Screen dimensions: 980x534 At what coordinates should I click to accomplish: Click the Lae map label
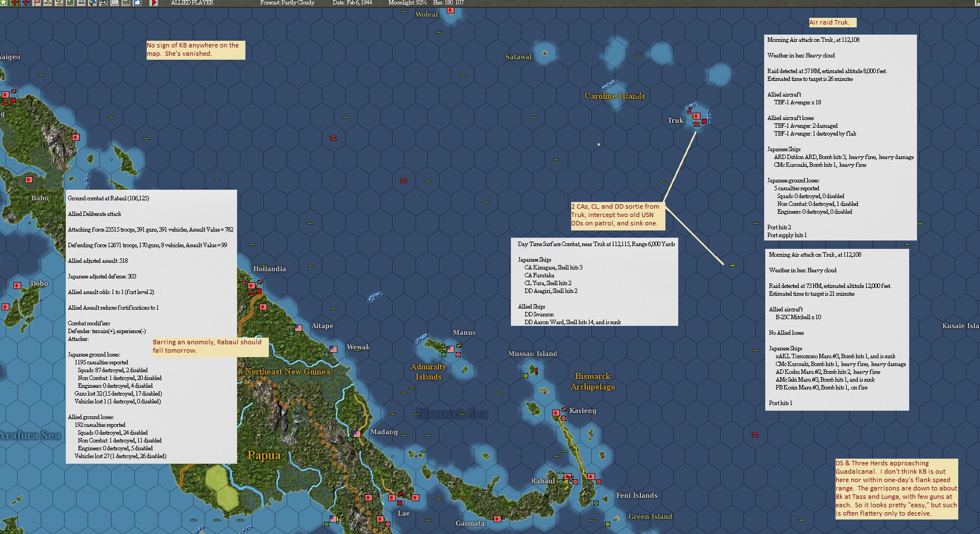403,513
